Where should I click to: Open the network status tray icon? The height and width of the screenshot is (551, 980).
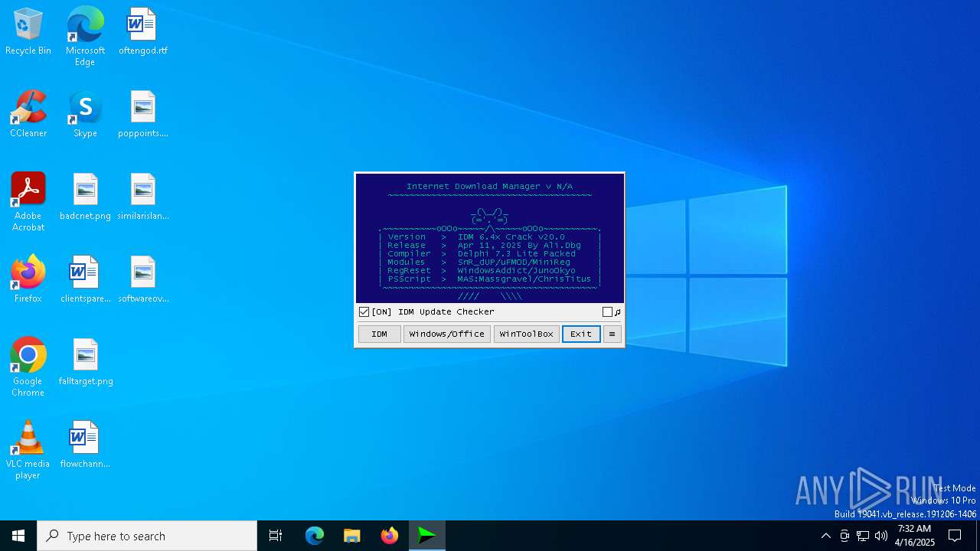coord(863,536)
